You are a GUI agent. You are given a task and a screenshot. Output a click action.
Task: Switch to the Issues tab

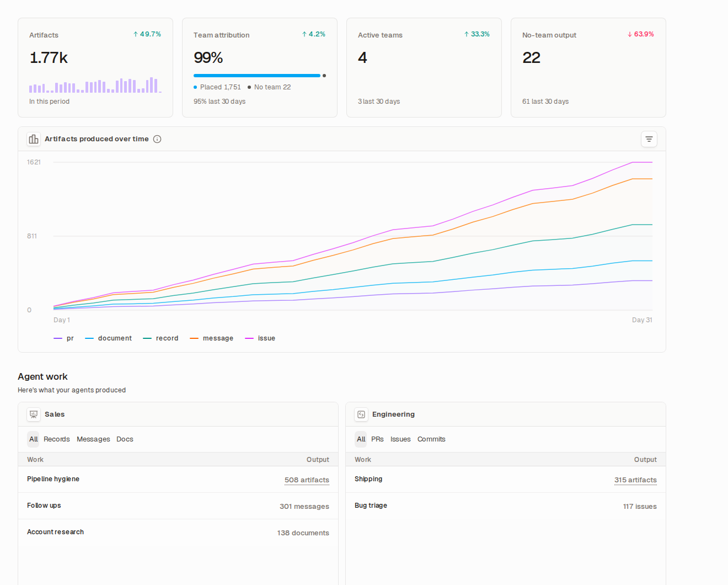coord(400,439)
